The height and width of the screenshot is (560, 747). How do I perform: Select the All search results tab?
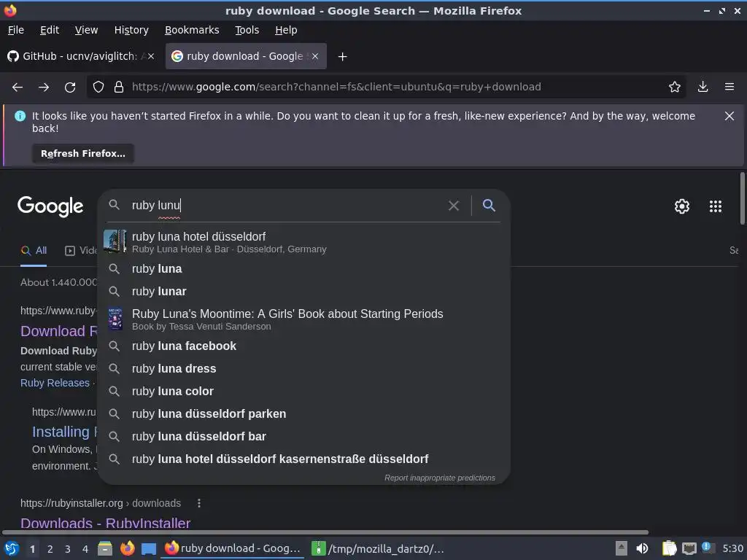pos(34,251)
